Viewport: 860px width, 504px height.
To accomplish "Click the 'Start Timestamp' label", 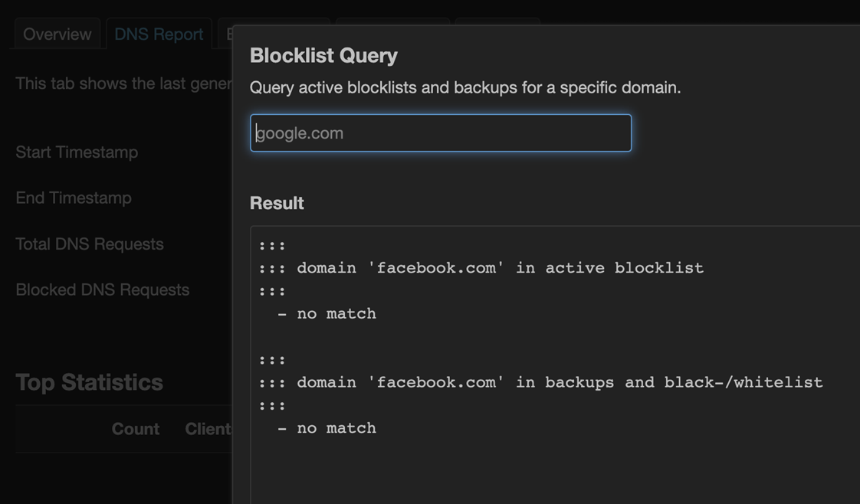I will 77,152.
